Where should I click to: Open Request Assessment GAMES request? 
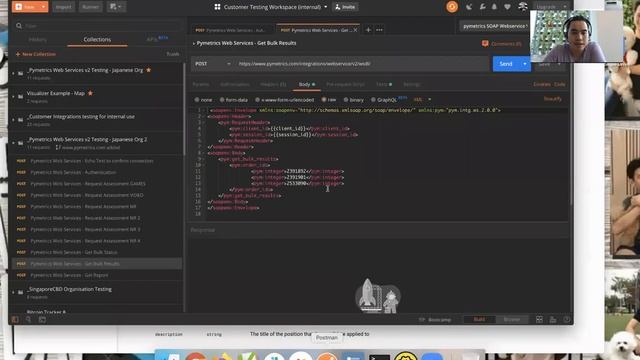click(x=97, y=184)
